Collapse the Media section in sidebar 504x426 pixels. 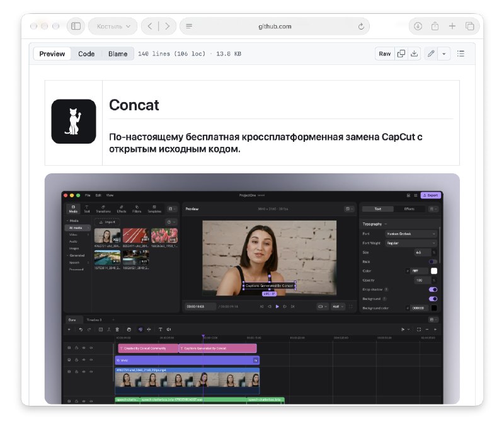tap(68, 221)
